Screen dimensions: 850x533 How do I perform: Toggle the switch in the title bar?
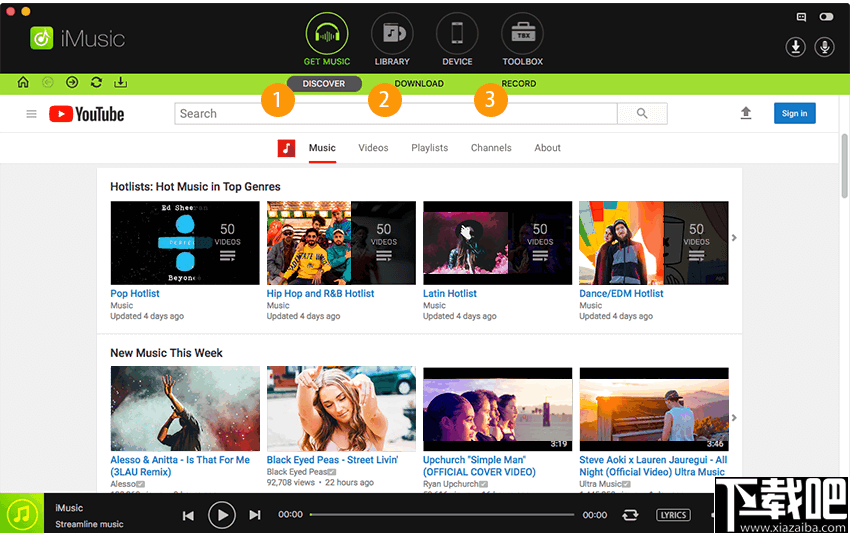click(826, 17)
